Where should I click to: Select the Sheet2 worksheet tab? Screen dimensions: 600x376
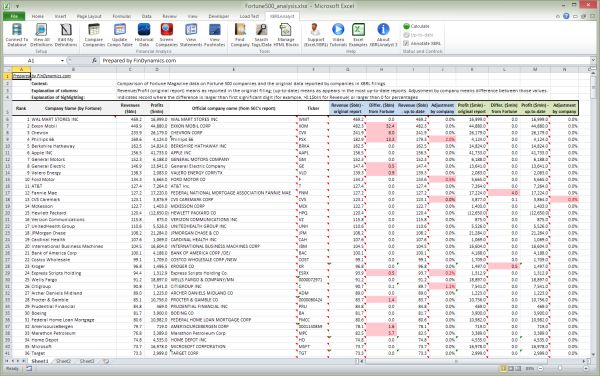[64, 361]
